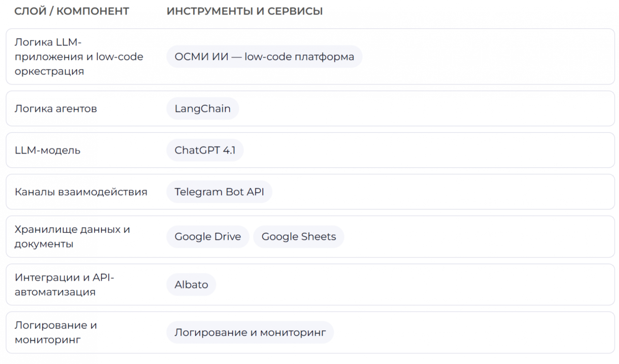Click empty area of the LangChain row
This screenshot has width=619, height=364.
(426, 109)
